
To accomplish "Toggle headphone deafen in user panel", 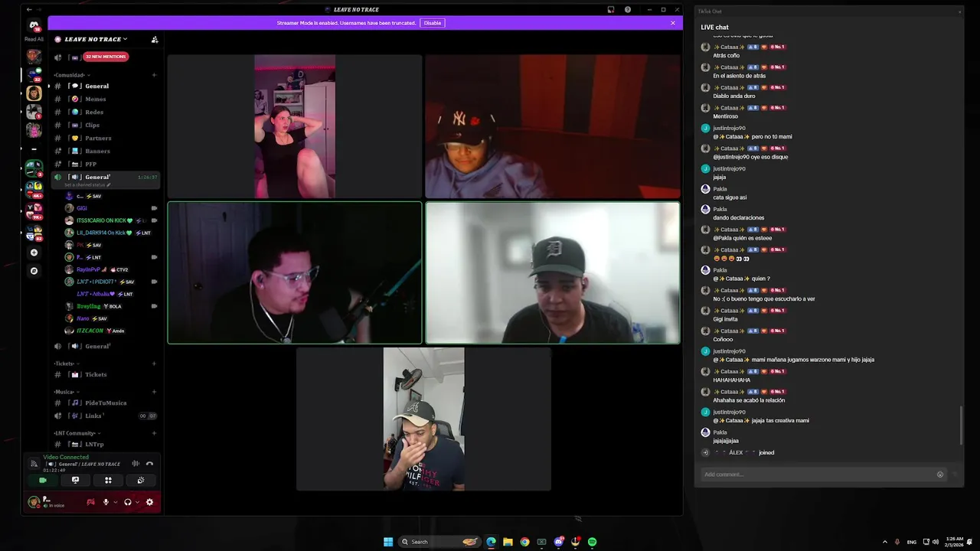I will point(127,502).
